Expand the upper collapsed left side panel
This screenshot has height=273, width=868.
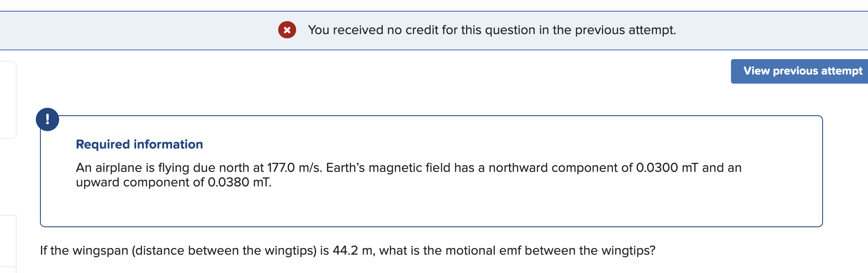tap(7, 98)
